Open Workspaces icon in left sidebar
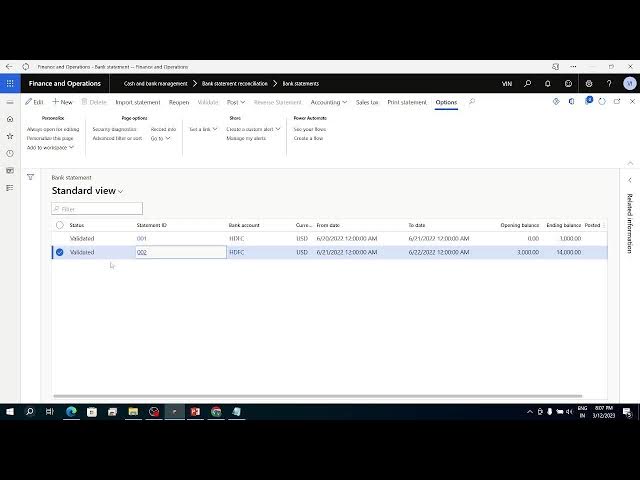Viewport: 640px width, 480px height. pos(10,171)
